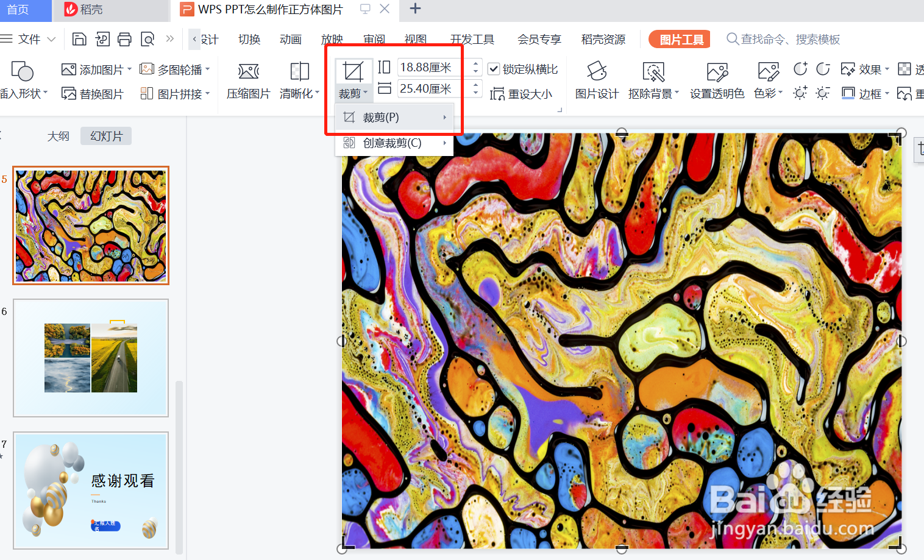Open the 文件 menu

click(29, 40)
